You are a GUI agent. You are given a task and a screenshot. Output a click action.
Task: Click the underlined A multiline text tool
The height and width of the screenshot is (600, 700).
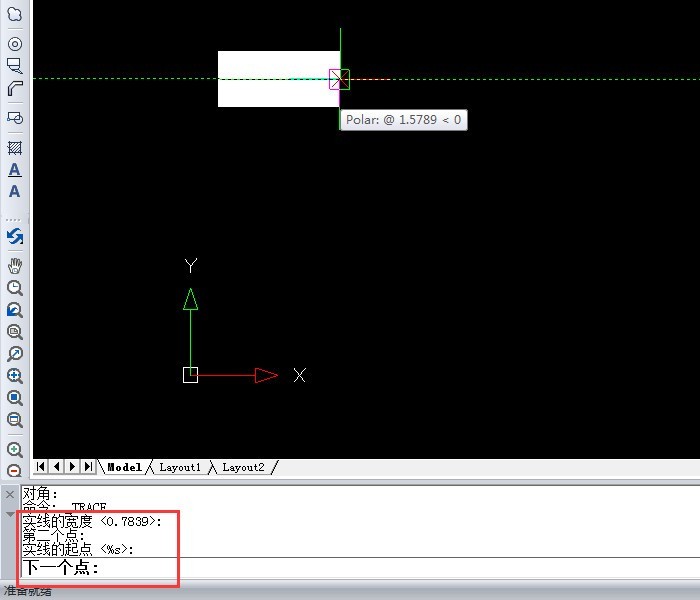tap(14, 170)
